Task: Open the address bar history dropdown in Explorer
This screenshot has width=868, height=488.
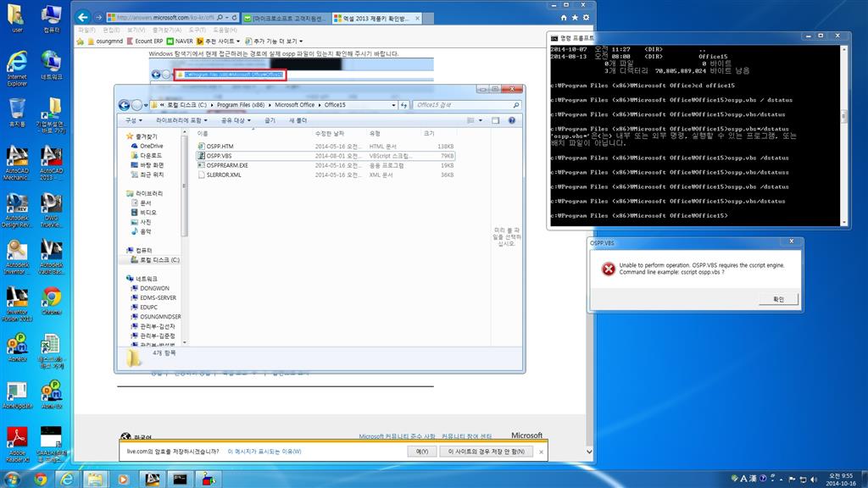Action: pyautogui.click(x=393, y=104)
